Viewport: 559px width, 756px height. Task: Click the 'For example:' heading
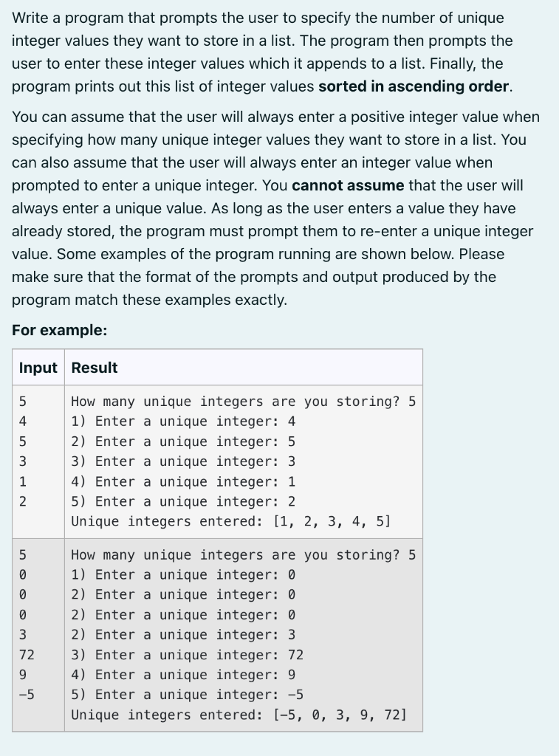pos(59,330)
